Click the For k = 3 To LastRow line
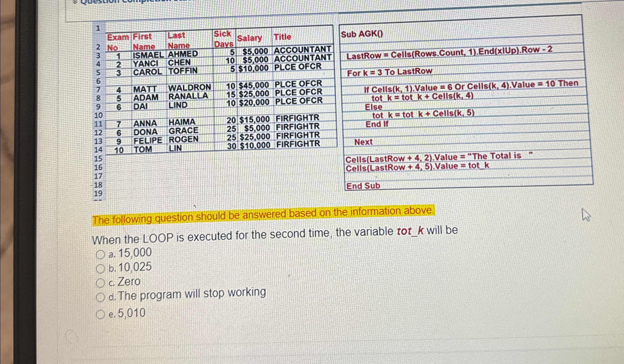The height and width of the screenshot is (364, 624). [389, 72]
